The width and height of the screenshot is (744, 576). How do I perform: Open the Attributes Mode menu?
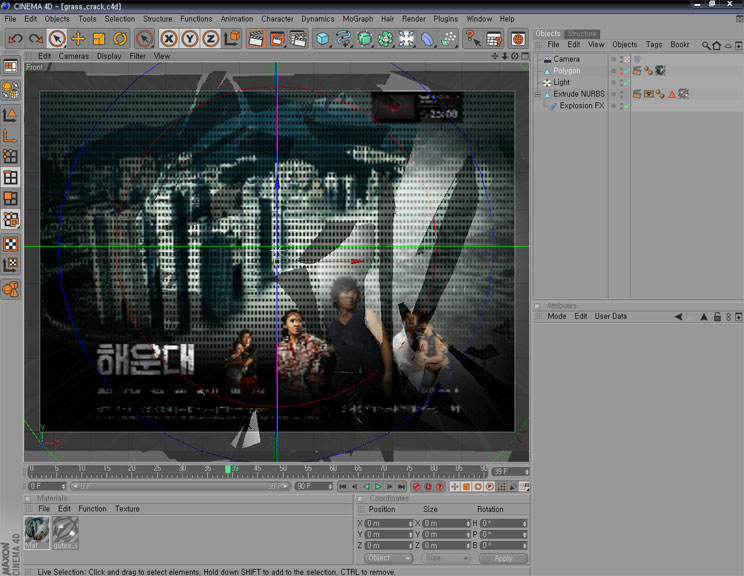tap(557, 316)
